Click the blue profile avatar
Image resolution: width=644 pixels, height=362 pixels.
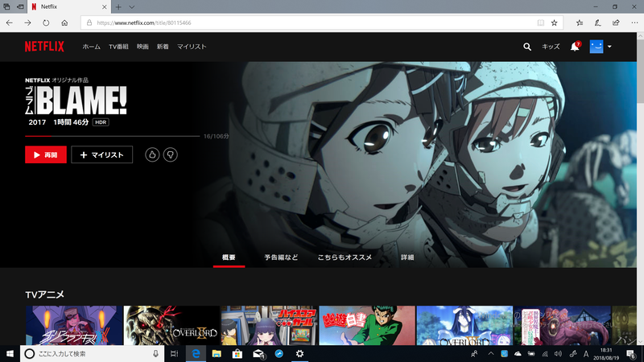pyautogui.click(x=597, y=47)
